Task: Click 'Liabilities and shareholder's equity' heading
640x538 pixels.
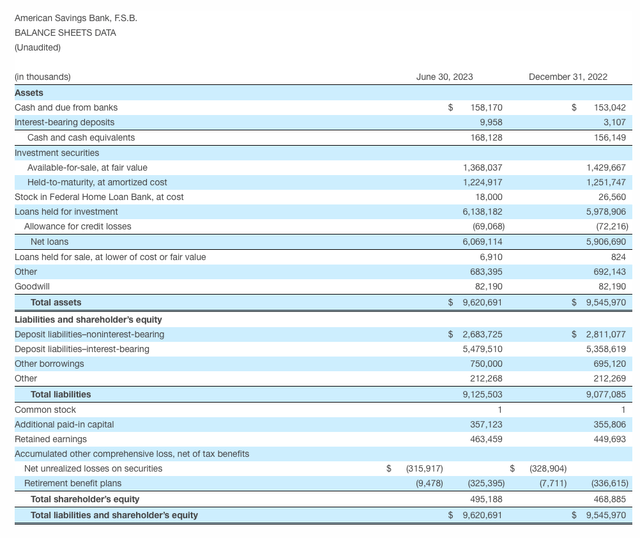Action: 88,319
